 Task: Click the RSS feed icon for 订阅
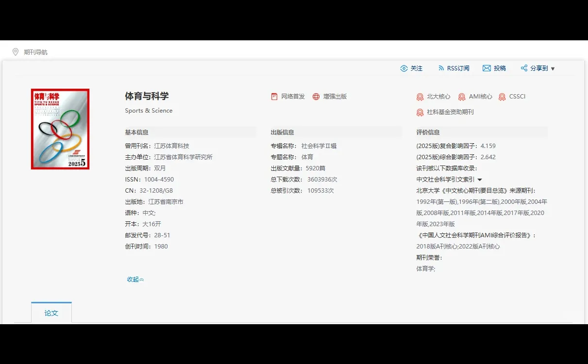(x=441, y=68)
